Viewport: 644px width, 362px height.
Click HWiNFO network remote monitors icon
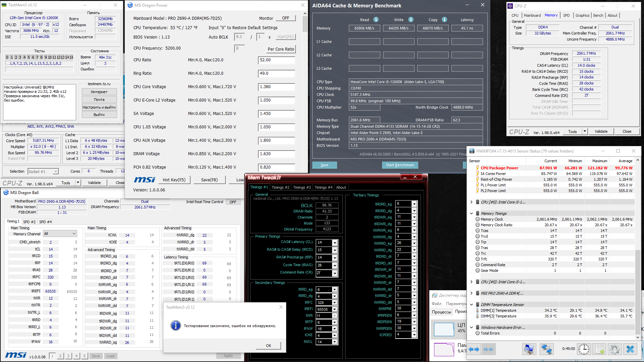[x=546, y=349]
